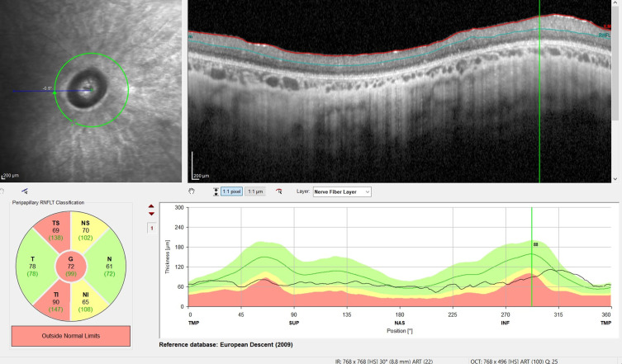The width and height of the screenshot is (622, 364).
Task: Click the scroll down arrow of OCT view
Action: click(x=616, y=177)
